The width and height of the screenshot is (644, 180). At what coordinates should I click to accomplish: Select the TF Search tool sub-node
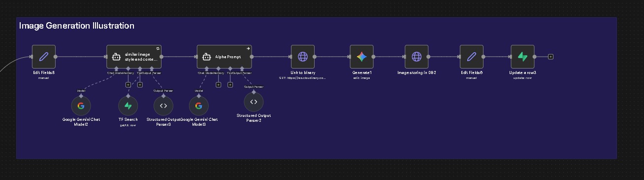tap(128, 106)
